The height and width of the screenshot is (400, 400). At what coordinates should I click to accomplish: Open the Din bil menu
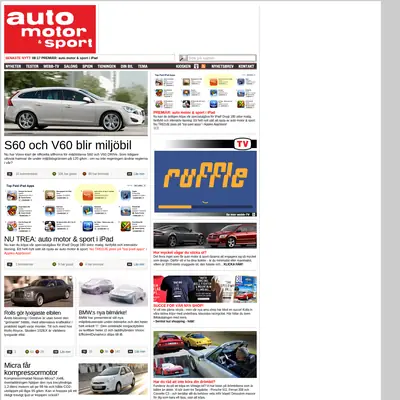coord(127,66)
